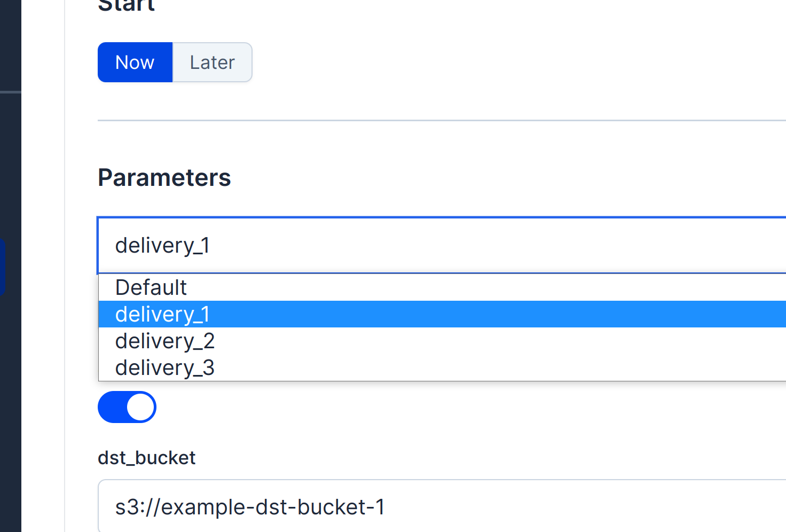Image resolution: width=786 pixels, height=532 pixels.
Task: Select delivery_3 from the open list
Action: tap(164, 367)
